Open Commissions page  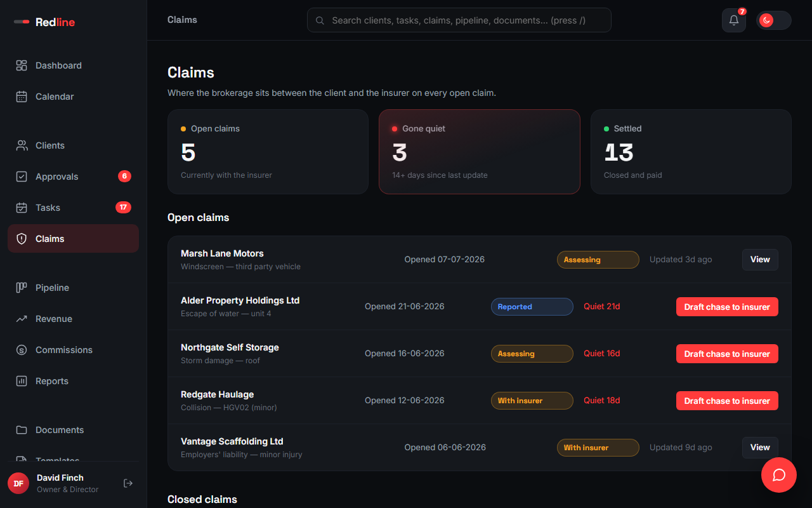coord(73,350)
